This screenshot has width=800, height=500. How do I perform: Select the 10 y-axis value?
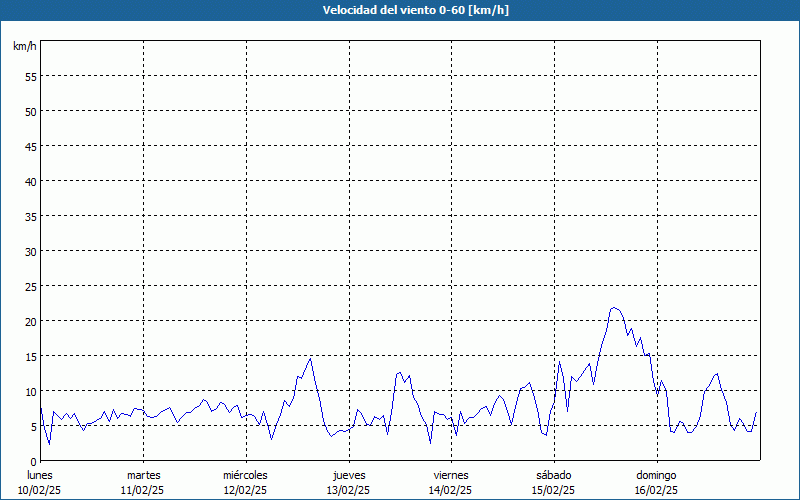[31, 392]
